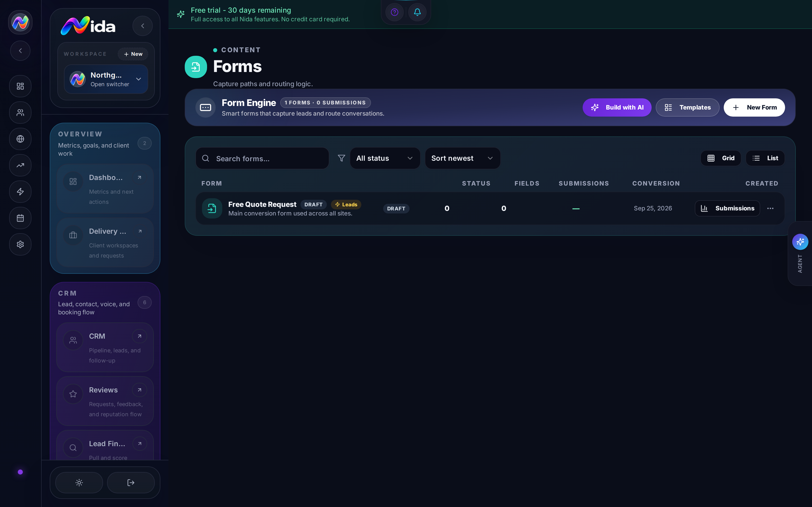Viewport: 812px width, 507px height.
Task: Open notifications bell icon
Action: pyautogui.click(x=417, y=12)
